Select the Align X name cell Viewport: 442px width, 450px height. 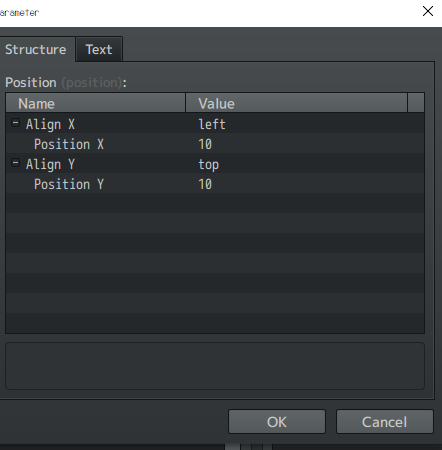pyautogui.click(x=50, y=124)
